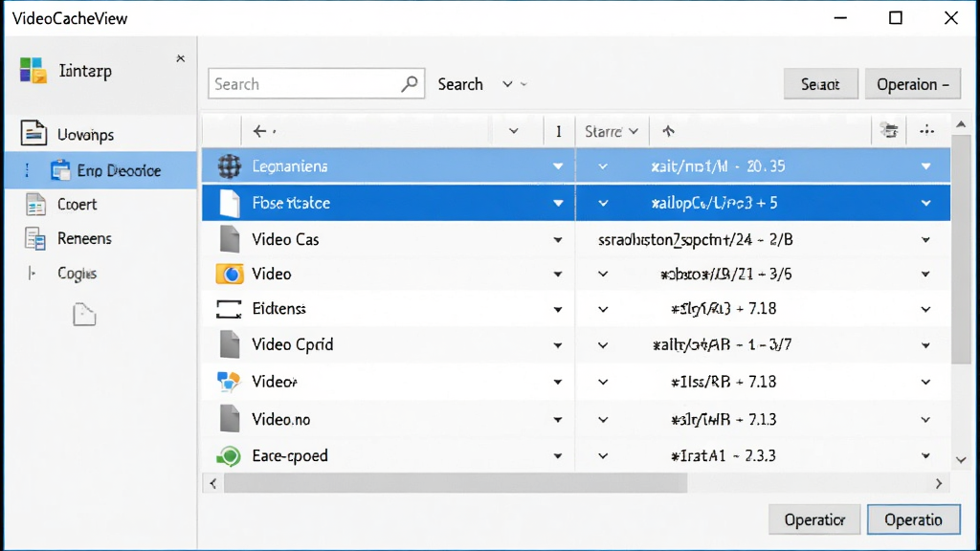Open the name dropdown arrow on Legnaniena row
The height and width of the screenshot is (551, 980).
[x=558, y=166]
